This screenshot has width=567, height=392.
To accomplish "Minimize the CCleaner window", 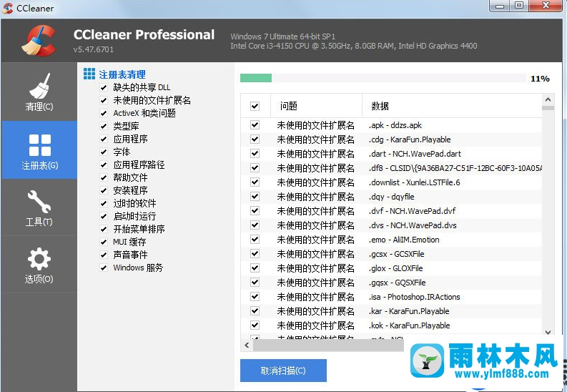I will coord(500,6).
